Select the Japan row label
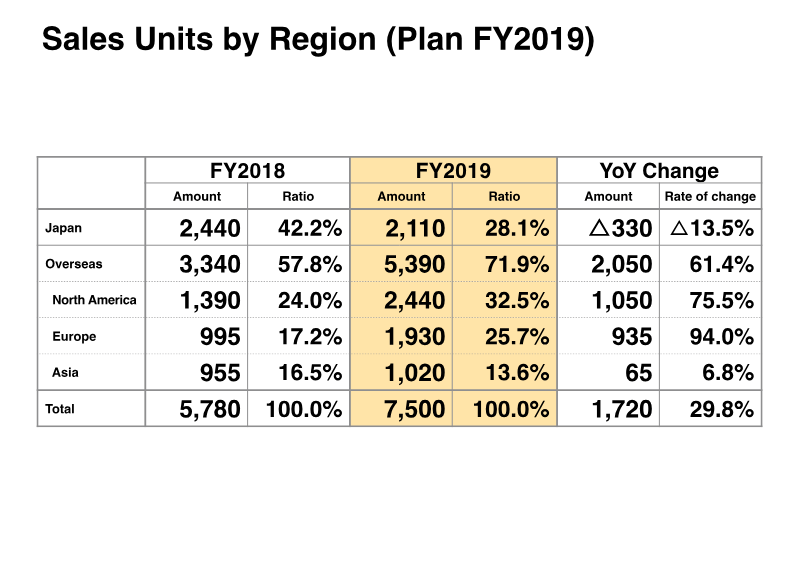This screenshot has height=565, width=800. click(64, 228)
